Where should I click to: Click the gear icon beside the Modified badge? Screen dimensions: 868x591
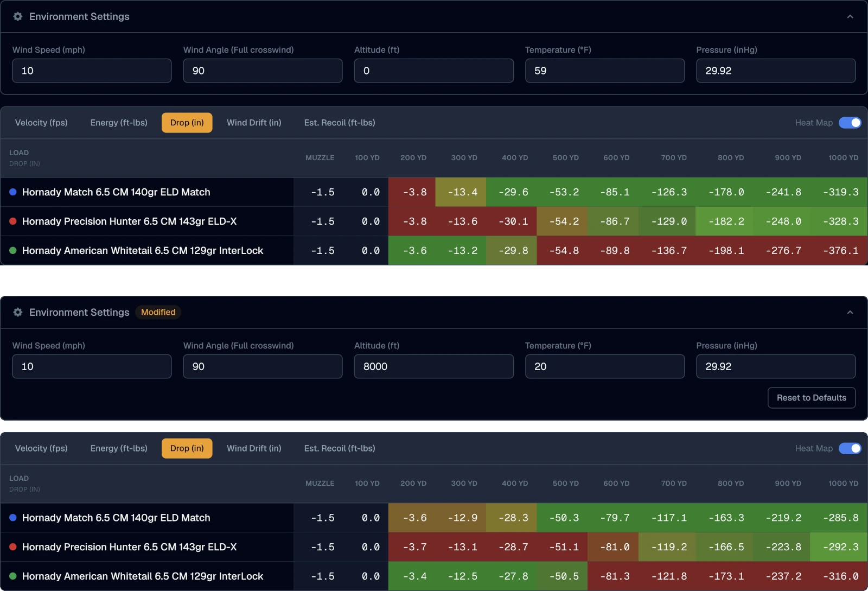(18, 313)
